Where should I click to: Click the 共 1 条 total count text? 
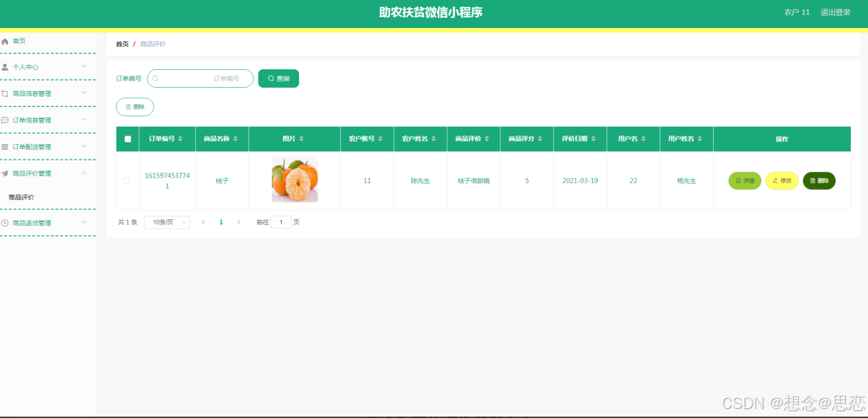click(x=128, y=222)
